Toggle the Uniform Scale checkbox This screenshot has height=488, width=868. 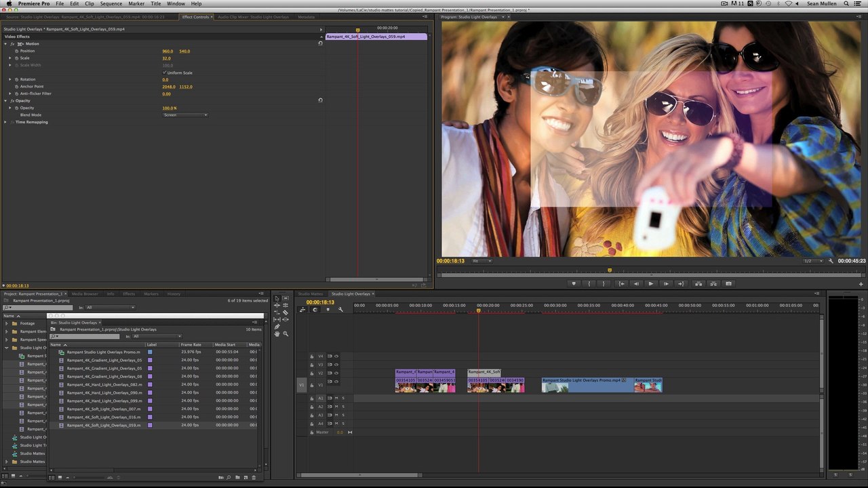click(164, 73)
